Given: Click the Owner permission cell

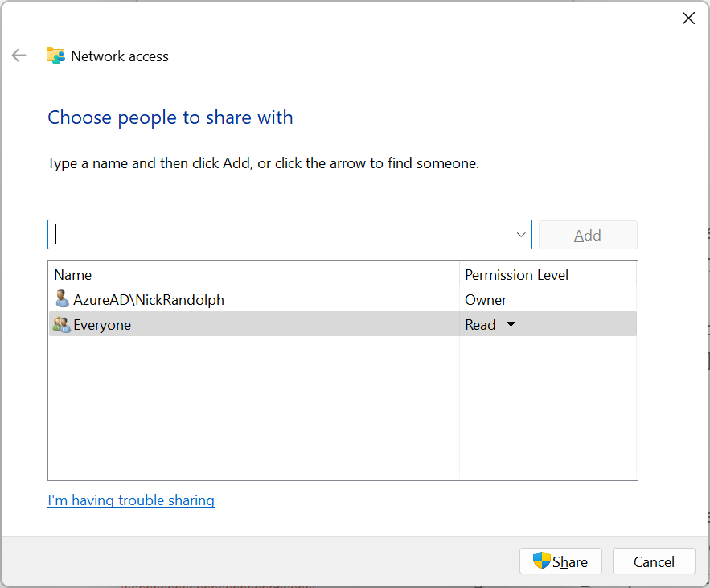Looking at the screenshot, I should pos(486,300).
